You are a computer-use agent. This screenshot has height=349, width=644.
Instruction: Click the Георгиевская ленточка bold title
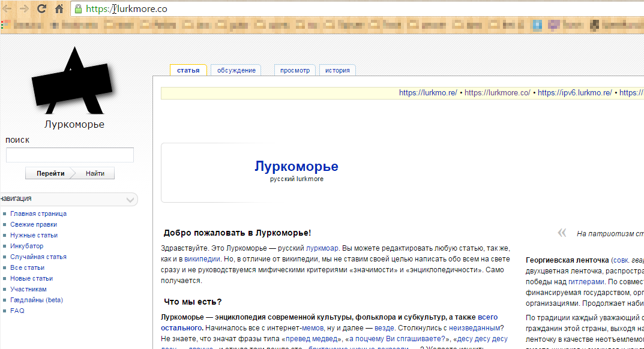coord(567,260)
